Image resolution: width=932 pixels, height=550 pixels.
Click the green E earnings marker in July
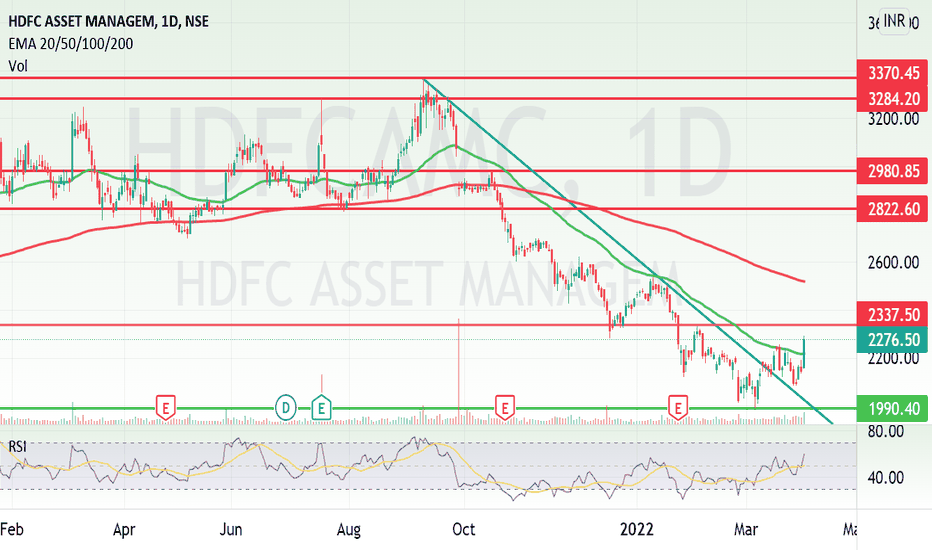pos(322,408)
